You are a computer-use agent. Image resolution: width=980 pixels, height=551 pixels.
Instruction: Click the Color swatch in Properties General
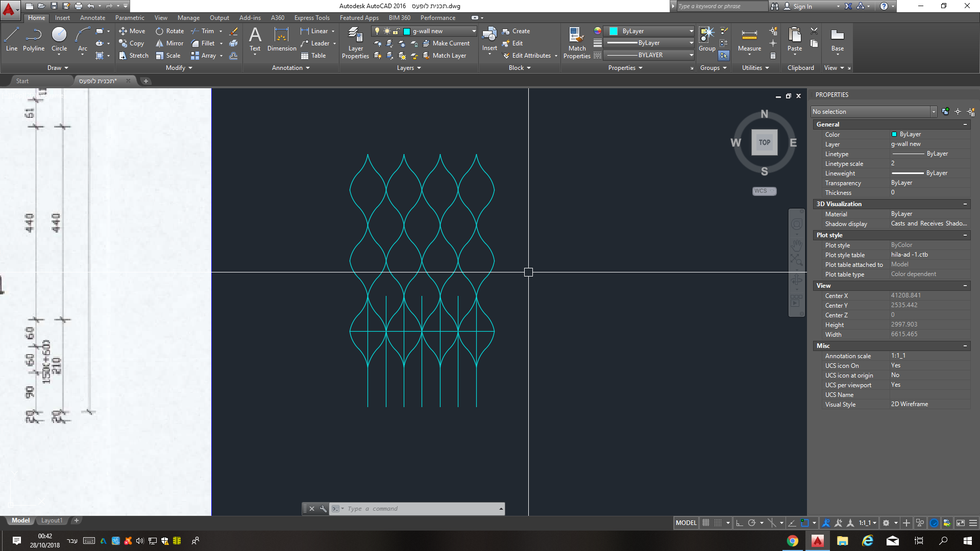point(894,135)
